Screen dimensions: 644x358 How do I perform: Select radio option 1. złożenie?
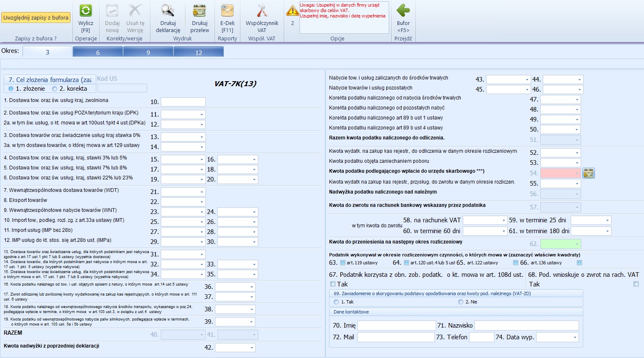coord(11,89)
